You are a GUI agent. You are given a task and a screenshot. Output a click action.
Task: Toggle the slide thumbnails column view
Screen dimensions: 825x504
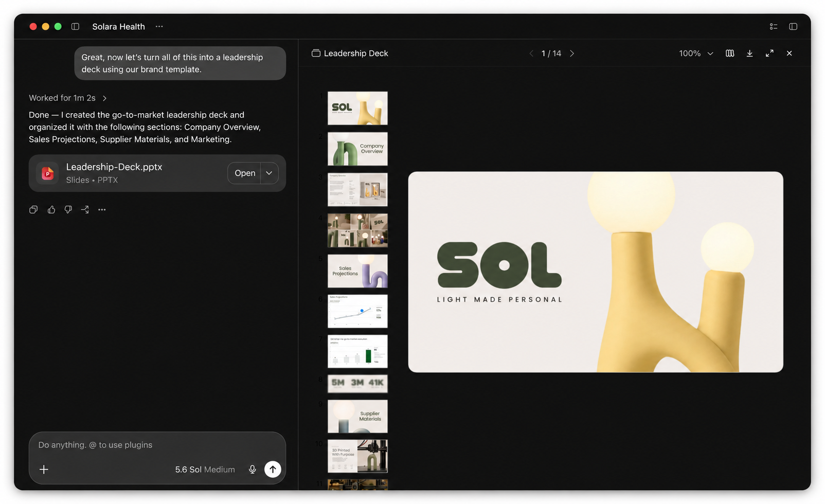(729, 53)
